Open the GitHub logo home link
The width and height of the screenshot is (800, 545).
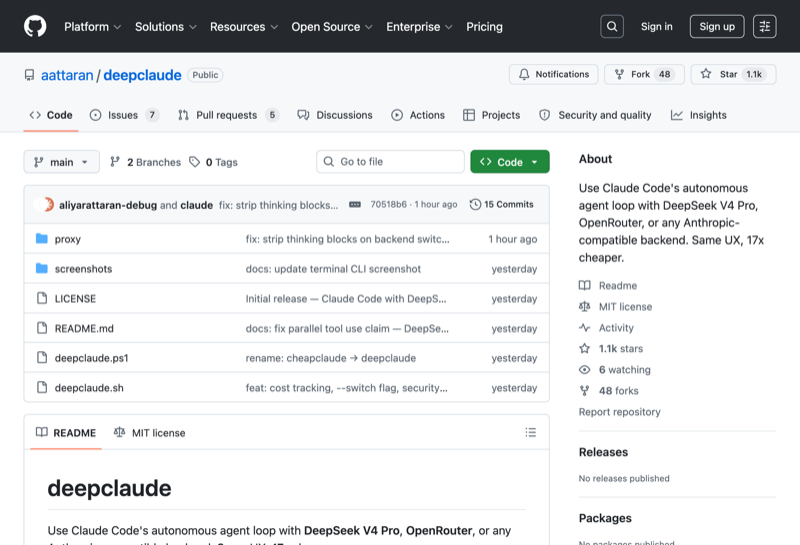pyautogui.click(x=35, y=27)
